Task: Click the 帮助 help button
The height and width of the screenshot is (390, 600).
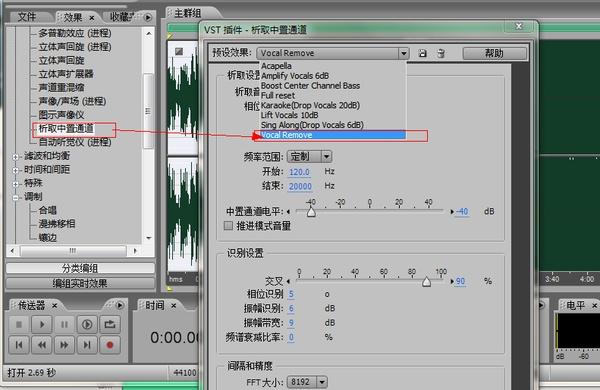Action: (x=494, y=53)
